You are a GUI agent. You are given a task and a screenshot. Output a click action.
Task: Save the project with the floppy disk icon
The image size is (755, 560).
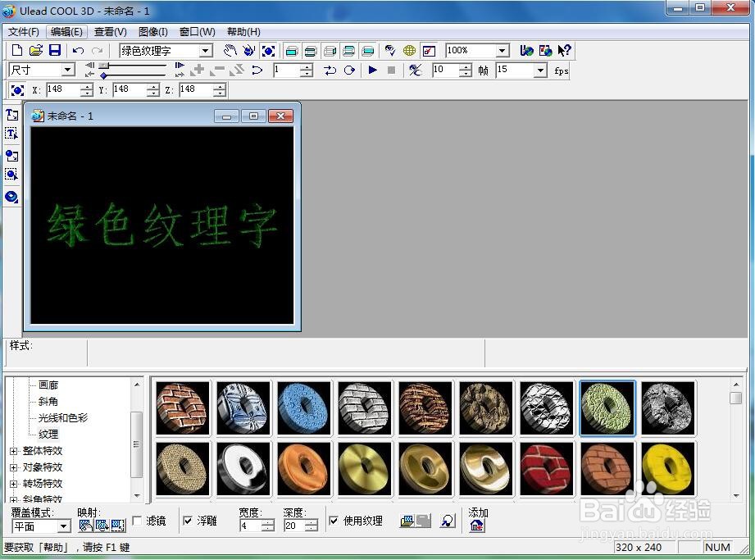point(55,50)
